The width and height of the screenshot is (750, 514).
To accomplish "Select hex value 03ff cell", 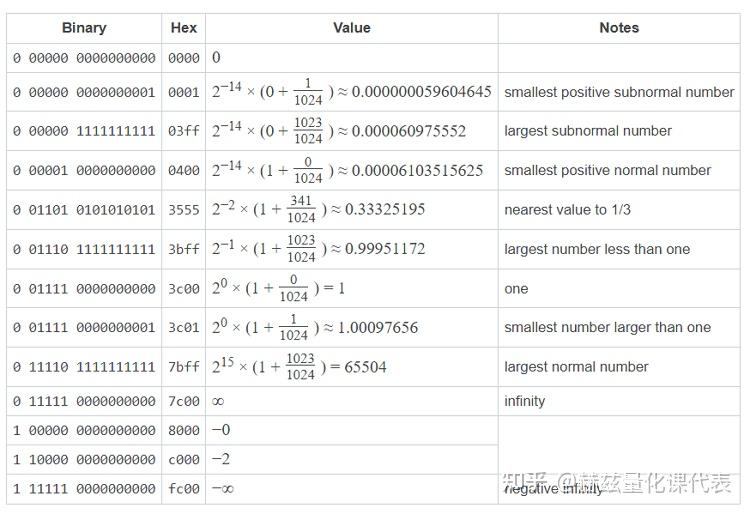I will 184,131.
